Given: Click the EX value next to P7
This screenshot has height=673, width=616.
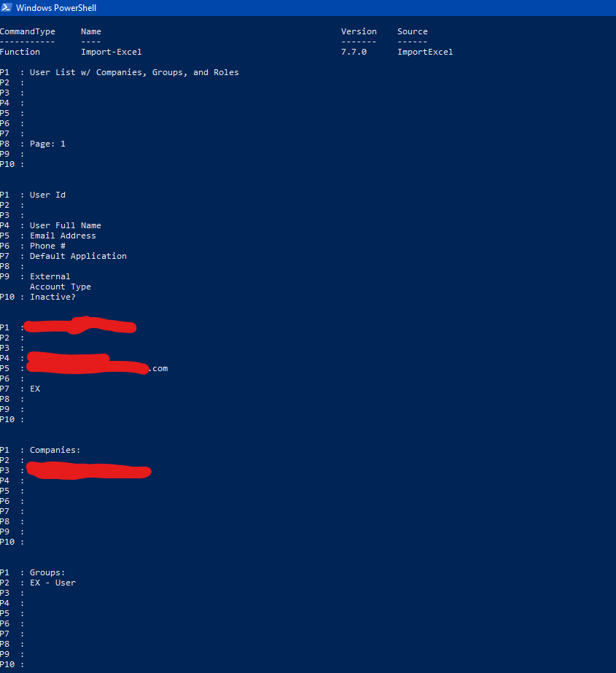Looking at the screenshot, I should (x=34, y=389).
